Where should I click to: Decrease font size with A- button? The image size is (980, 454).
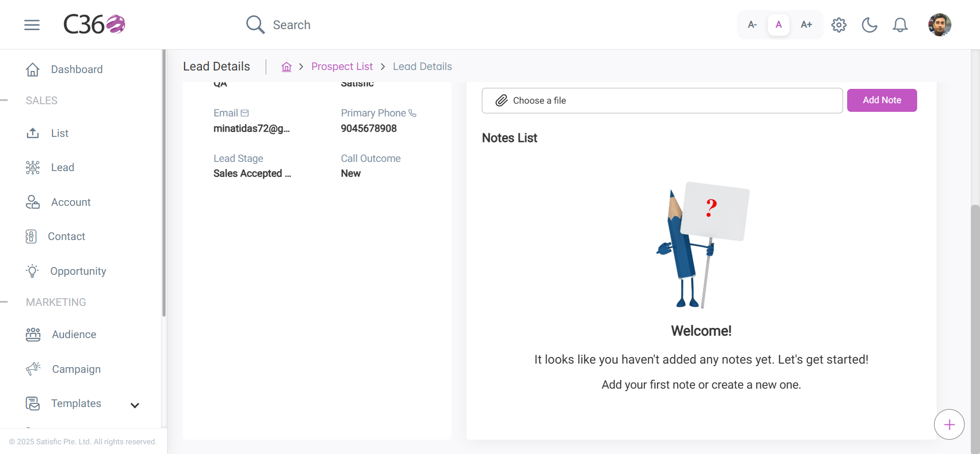[x=752, y=25]
